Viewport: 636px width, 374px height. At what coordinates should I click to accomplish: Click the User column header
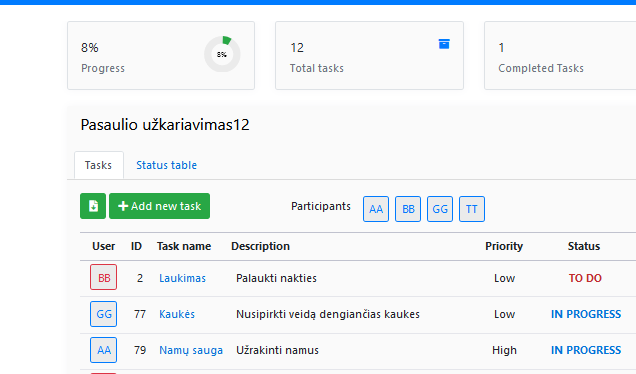pyautogui.click(x=103, y=246)
